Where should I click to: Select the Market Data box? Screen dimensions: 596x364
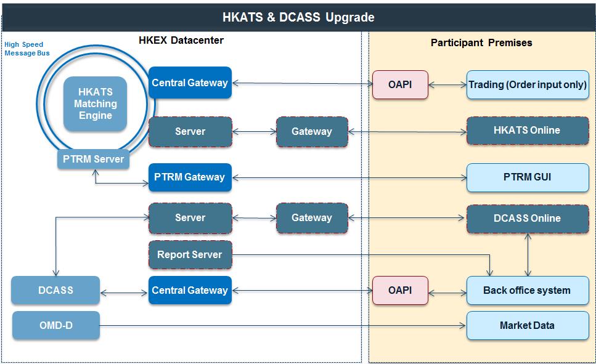[x=528, y=325]
